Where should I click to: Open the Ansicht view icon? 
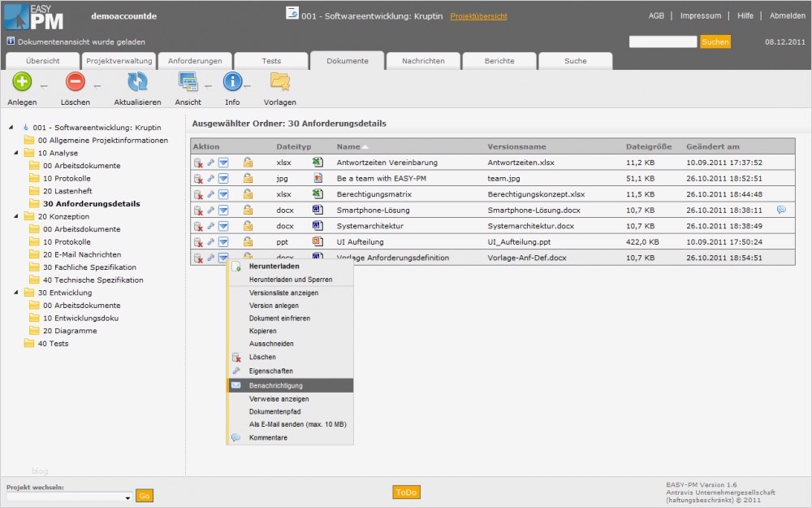tap(188, 82)
